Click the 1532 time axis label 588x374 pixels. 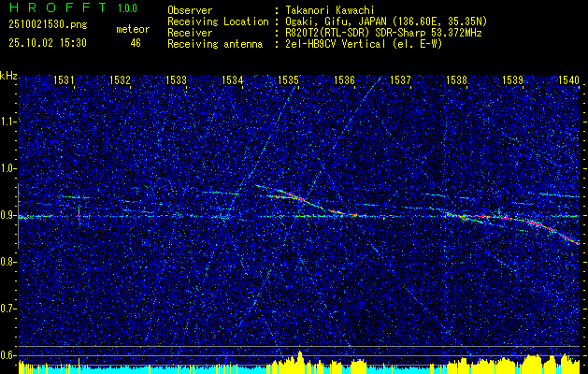pyautogui.click(x=120, y=79)
